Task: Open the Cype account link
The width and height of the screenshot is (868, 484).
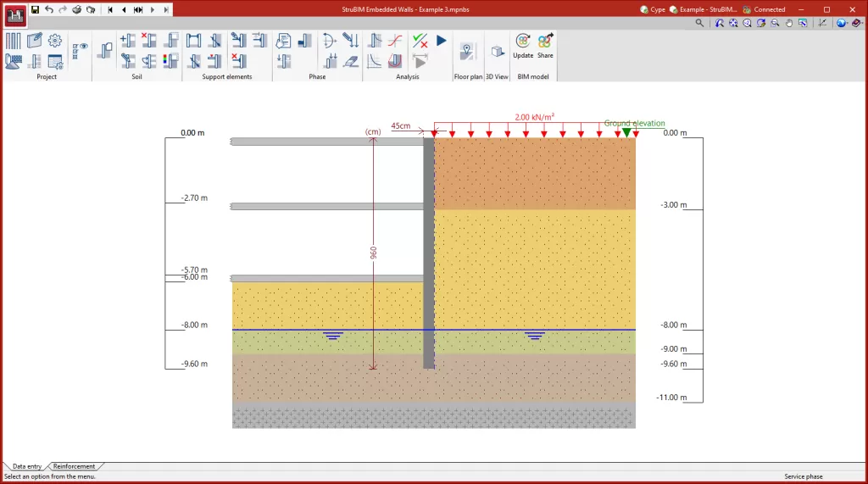Action: [652, 9]
